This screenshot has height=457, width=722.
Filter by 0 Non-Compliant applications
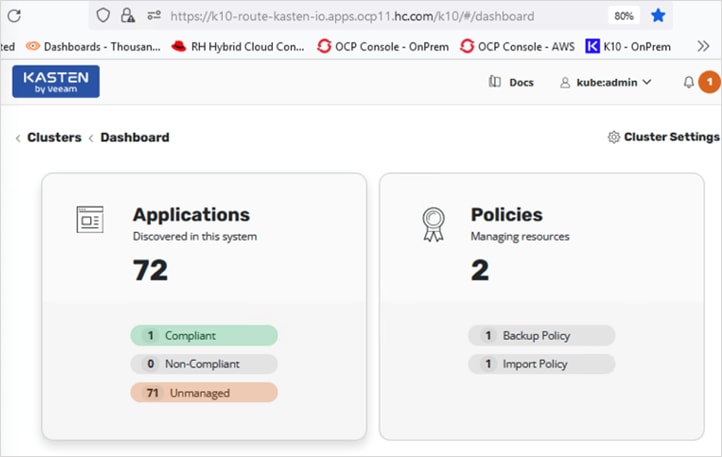click(204, 364)
